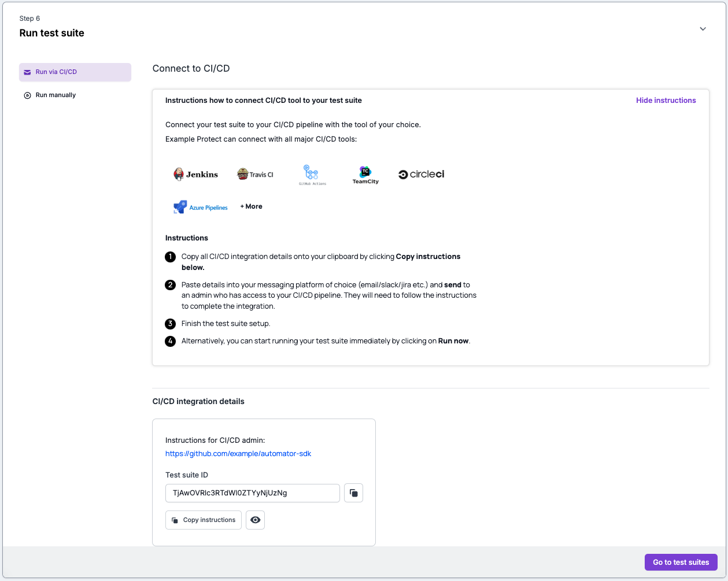The height and width of the screenshot is (581, 728).
Task: Open the automator-sdk GitHub link
Action: tap(238, 454)
